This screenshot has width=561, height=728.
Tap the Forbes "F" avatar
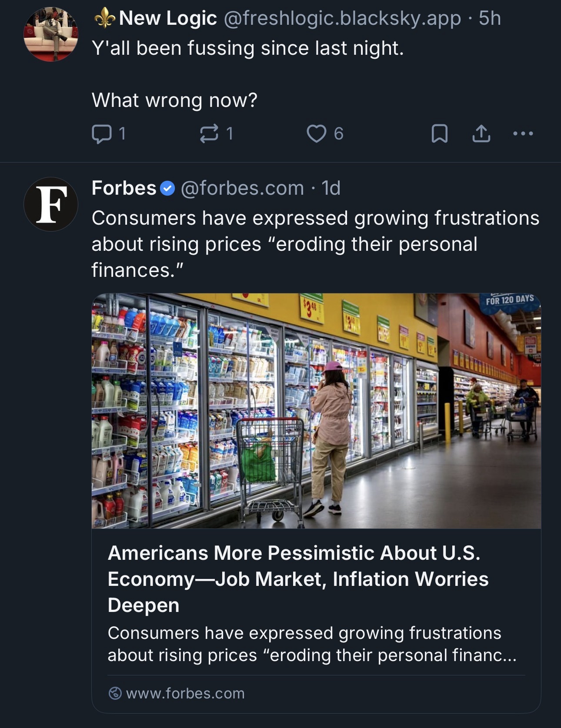(x=51, y=204)
